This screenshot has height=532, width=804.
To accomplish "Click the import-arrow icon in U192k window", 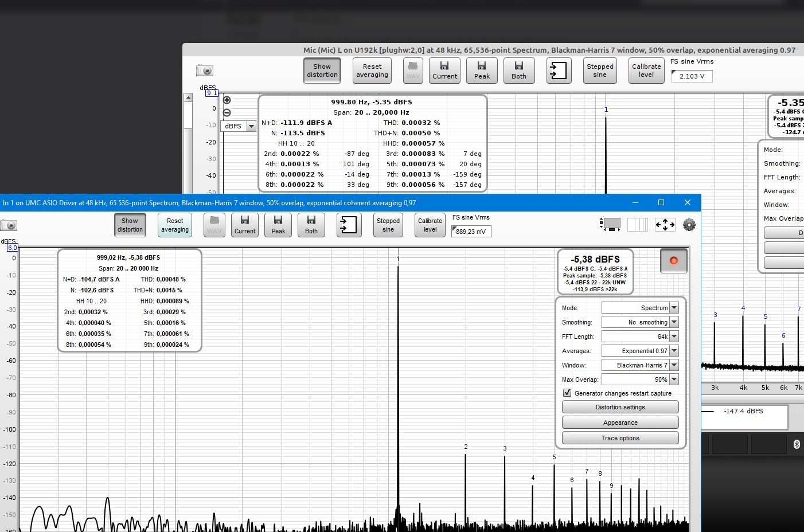I will point(559,71).
